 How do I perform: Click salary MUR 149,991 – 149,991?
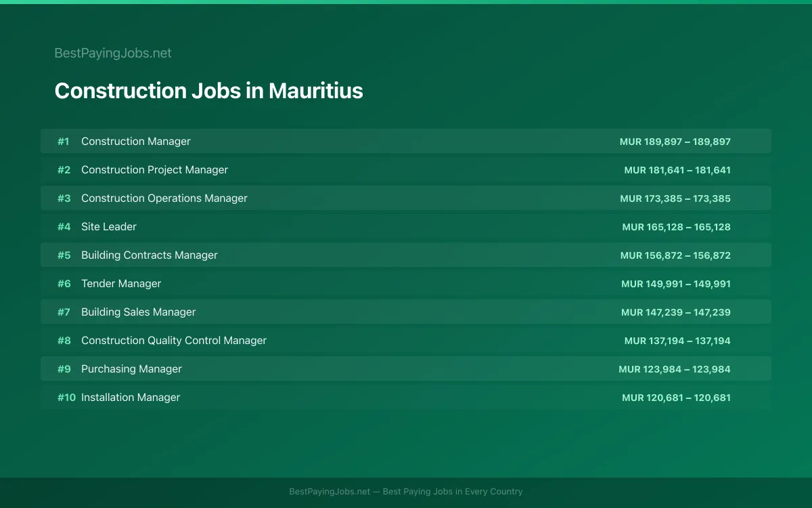pos(676,284)
